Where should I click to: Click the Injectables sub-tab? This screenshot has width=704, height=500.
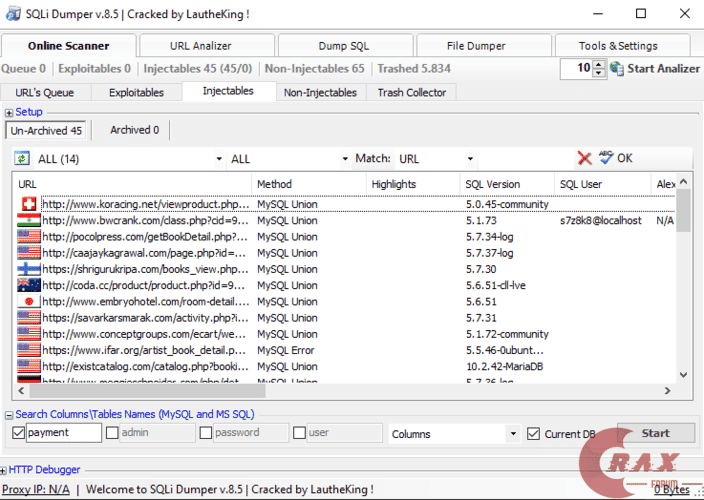228,91
